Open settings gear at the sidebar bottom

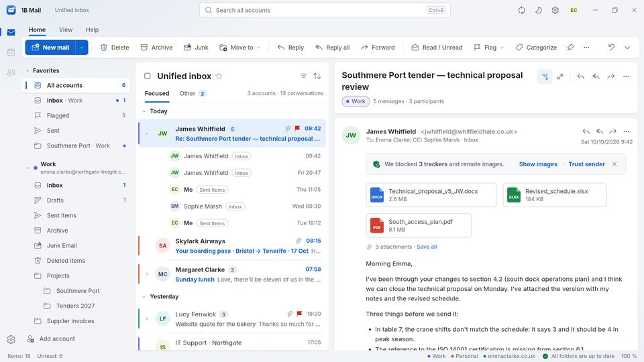[x=11, y=339]
